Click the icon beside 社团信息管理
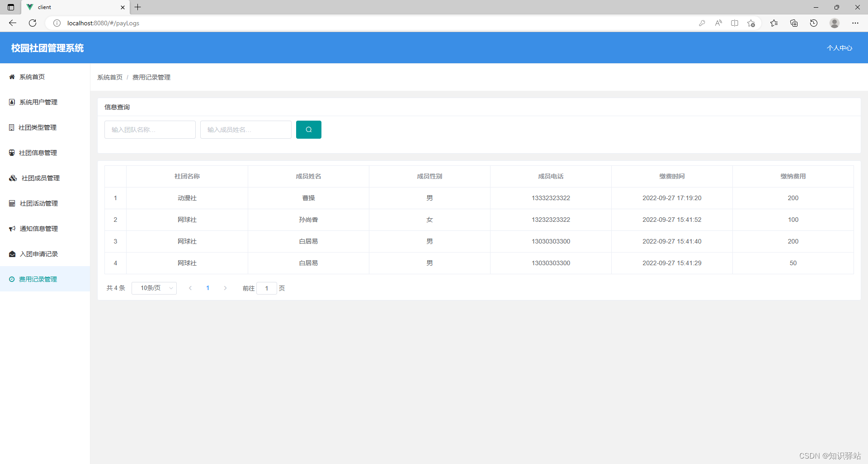Viewport: 868px width, 464px height. pyautogui.click(x=12, y=153)
